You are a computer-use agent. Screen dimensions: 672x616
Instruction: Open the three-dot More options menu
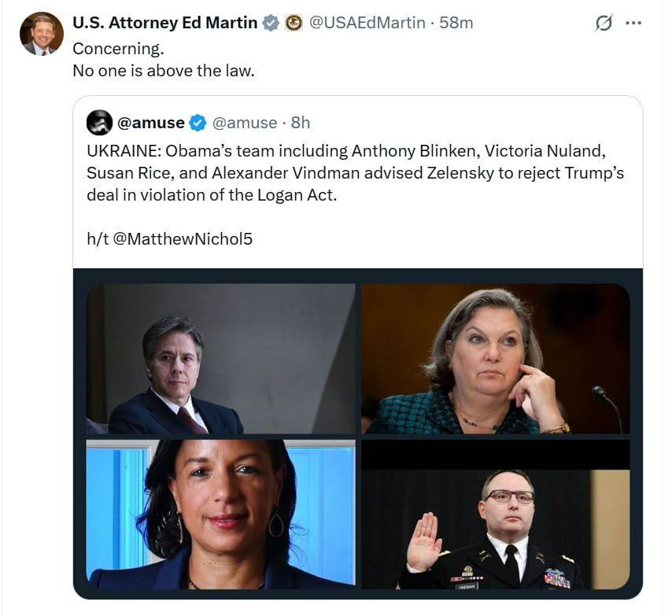coord(633,23)
